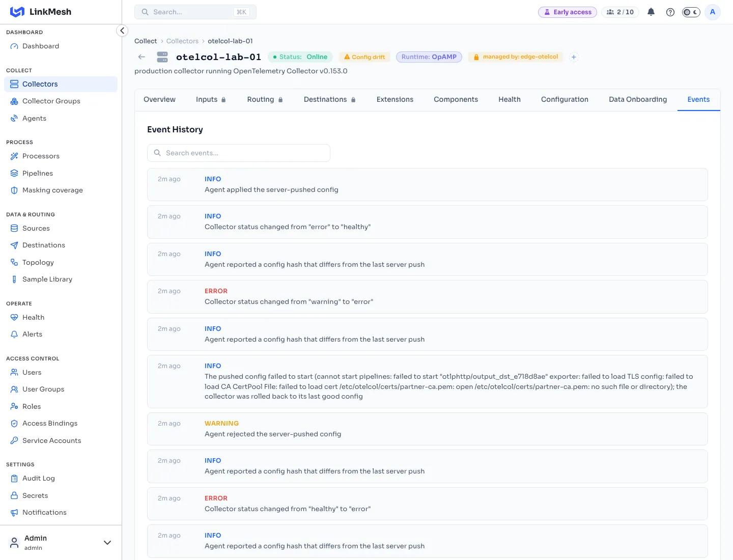This screenshot has width=733, height=560.
Task: Open Sample Library in sidebar
Action: (x=61, y=279)
